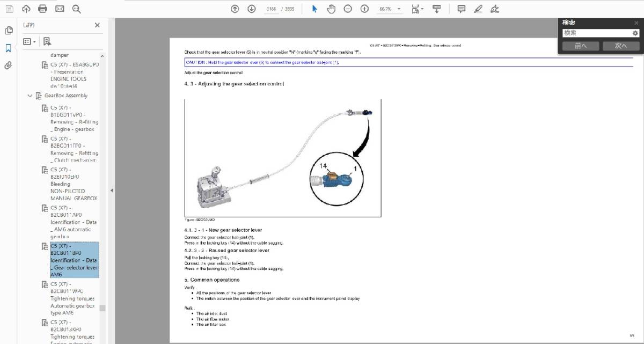Click the scrolling mode keyboard icon

[x=437, y=9]
